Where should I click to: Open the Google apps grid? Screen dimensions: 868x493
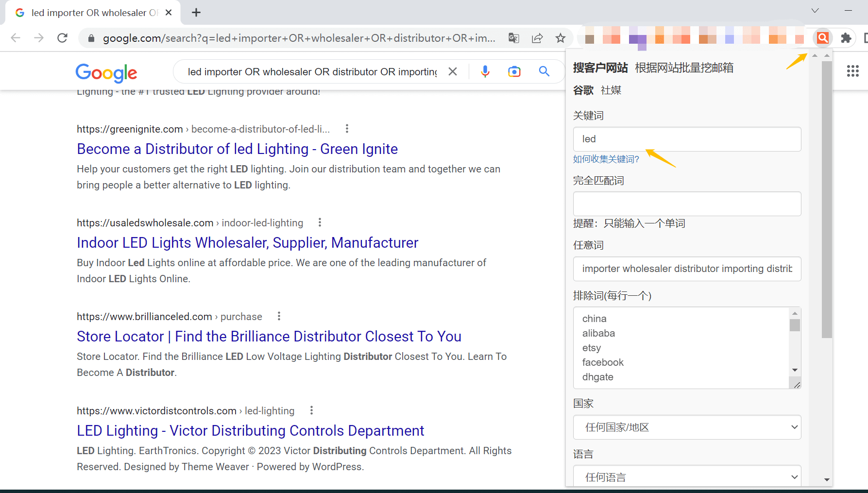pos(853,71)
